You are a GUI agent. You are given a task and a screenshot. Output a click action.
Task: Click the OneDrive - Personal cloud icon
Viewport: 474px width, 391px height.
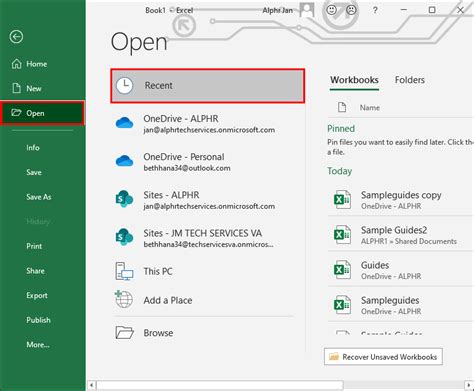(x=124, y=161)
